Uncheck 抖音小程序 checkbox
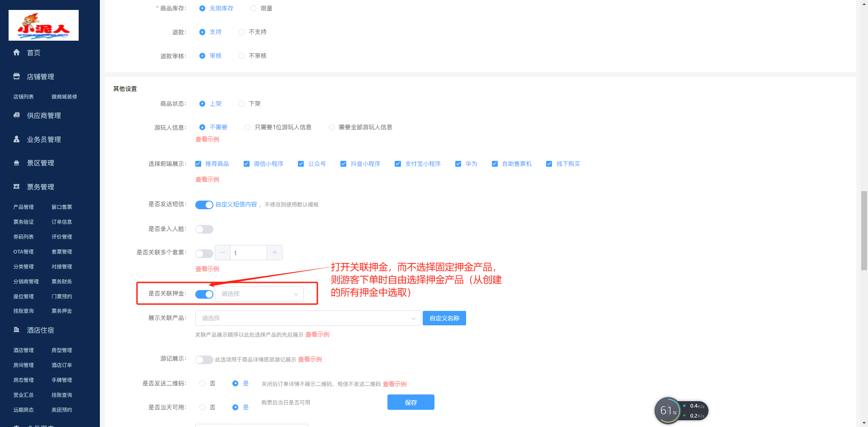Screen dimensions: 868x427 click(x=343, y=164)
